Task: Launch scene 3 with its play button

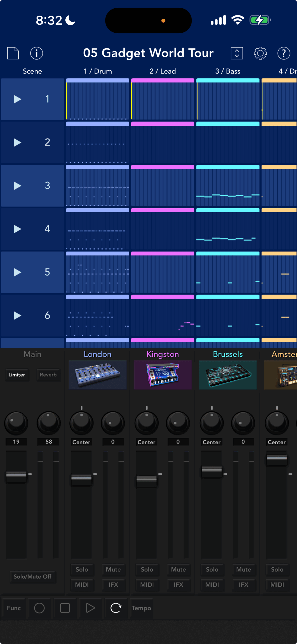Action: coord(17,186)
